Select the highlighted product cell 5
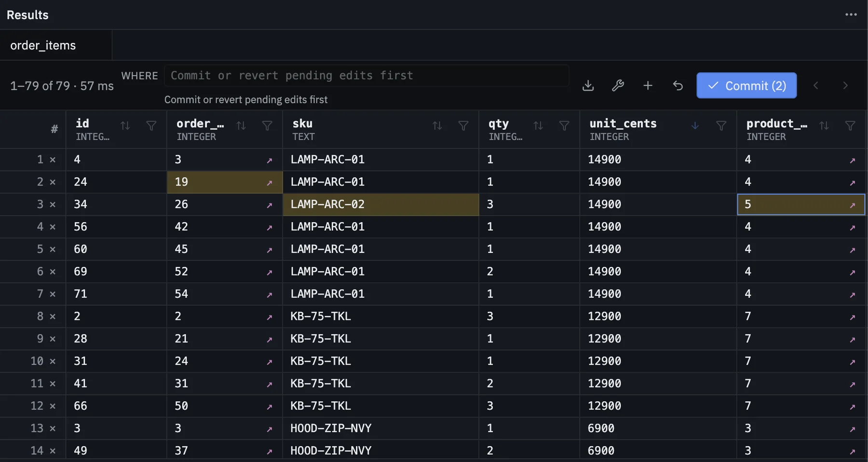Viewport: 868px width, 462px height. (801, 204)
